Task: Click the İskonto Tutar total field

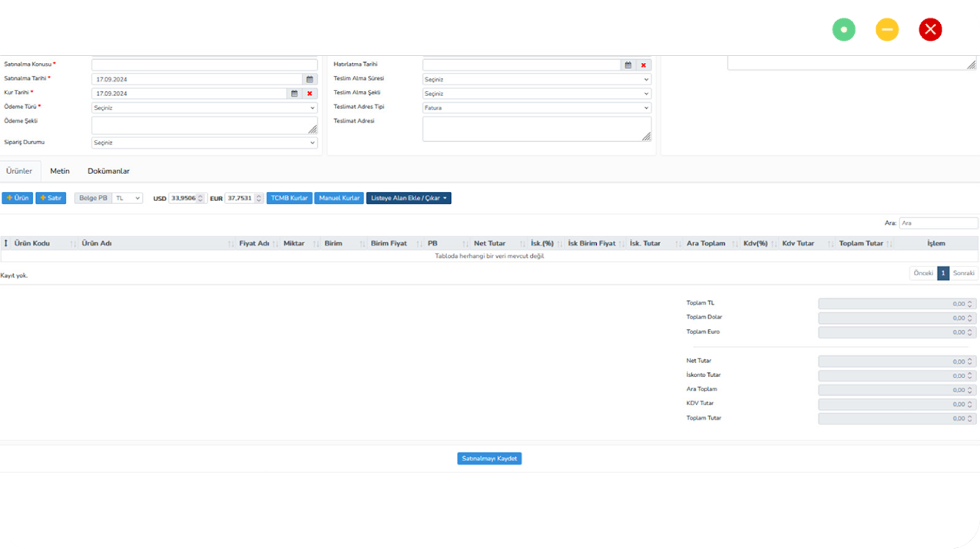Action: [896, 376]
